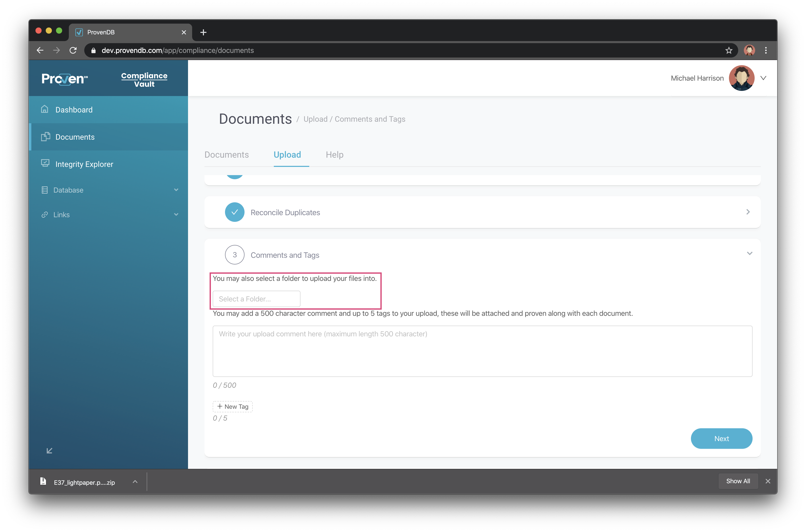Open the Select a Folder dropdown
The image size is (806, 532).
click(256, 299)
